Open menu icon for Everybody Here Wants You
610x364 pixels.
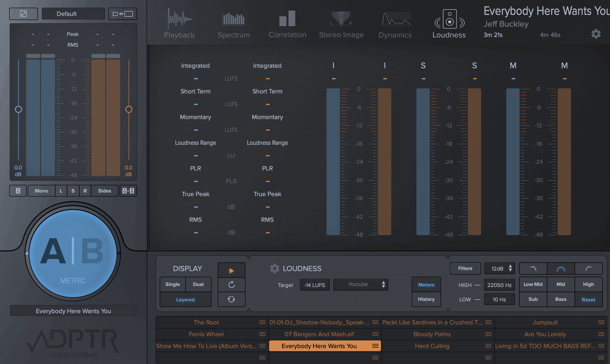[x=375, y=346]
